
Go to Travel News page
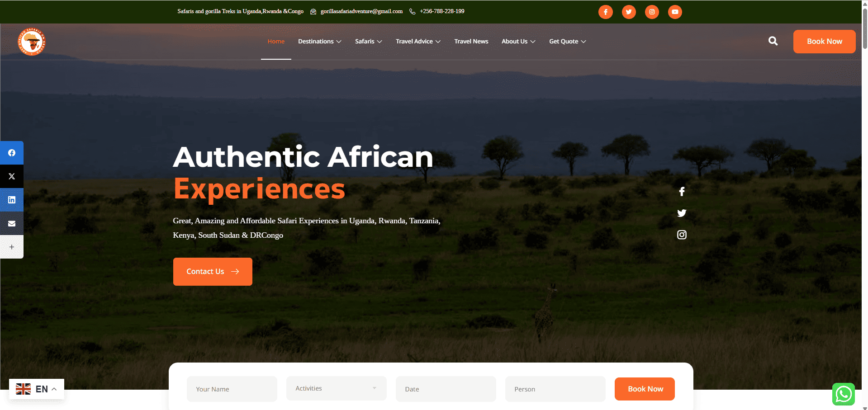point(471,41)
